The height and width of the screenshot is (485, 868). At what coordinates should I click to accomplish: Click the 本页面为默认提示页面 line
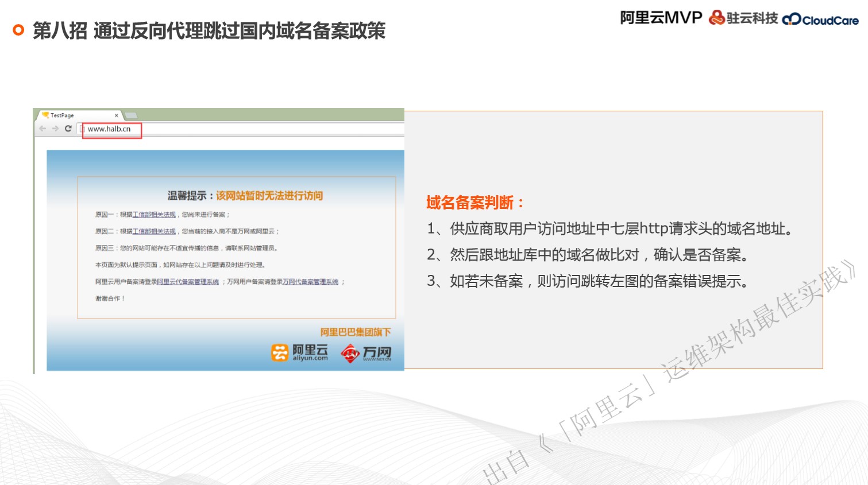(180, 265)
